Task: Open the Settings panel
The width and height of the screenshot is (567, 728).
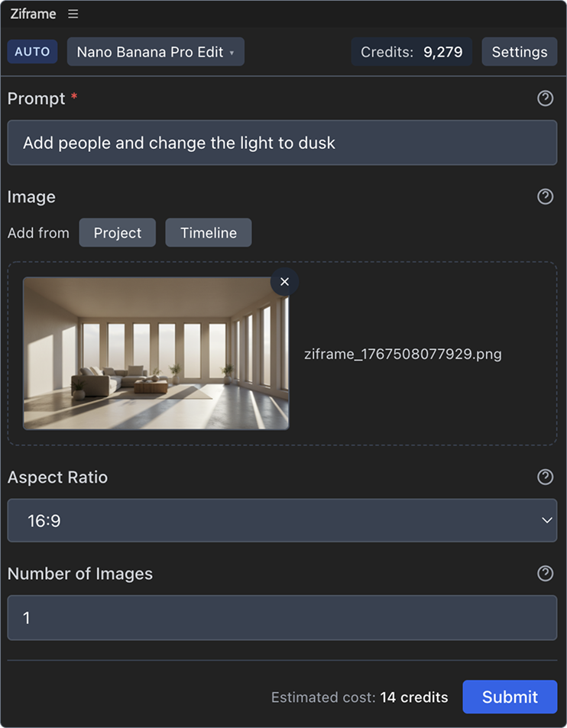Action: (519, 52)
